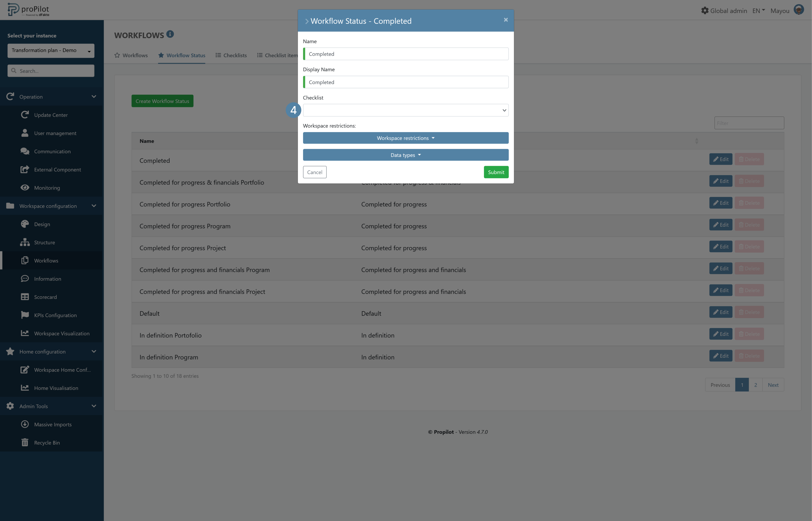Switch to the Checklists tab

pyautogui.click(x=231, y=55)
